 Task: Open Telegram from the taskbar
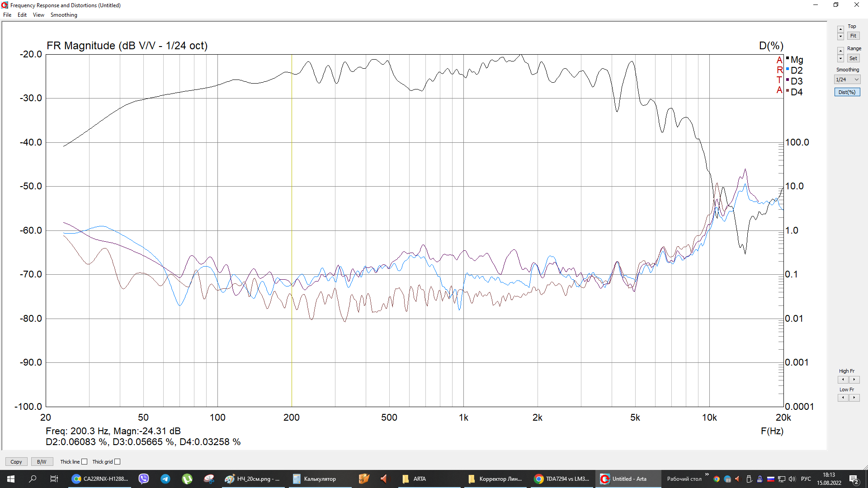click(165, 479)
